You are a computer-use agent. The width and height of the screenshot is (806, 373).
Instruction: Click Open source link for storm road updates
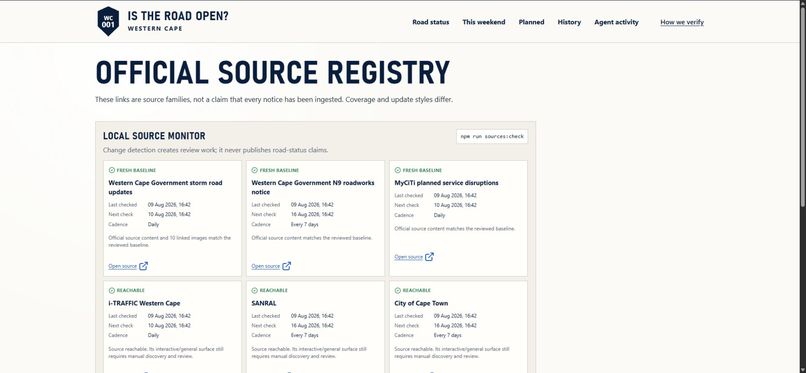tap(122, 266)
